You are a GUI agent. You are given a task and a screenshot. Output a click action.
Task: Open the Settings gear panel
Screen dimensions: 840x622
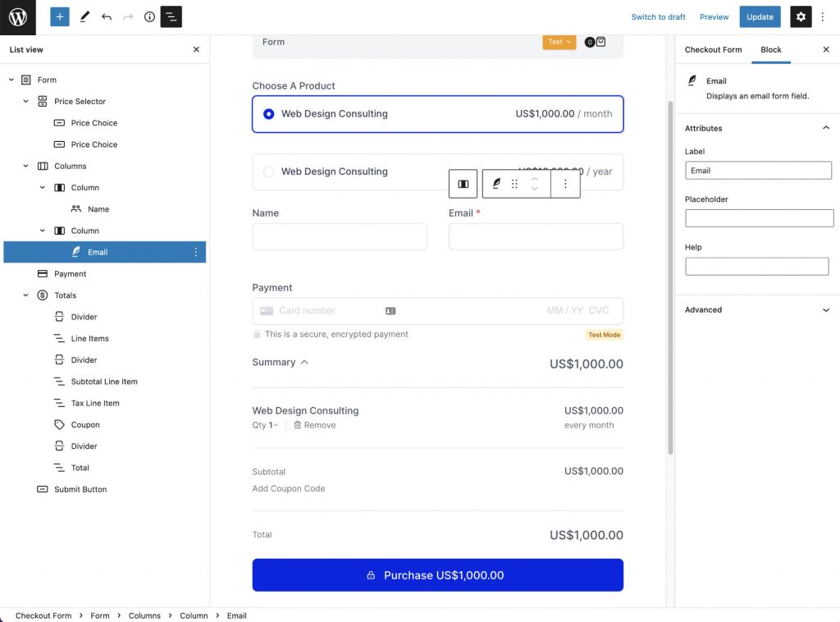point(800,17)
